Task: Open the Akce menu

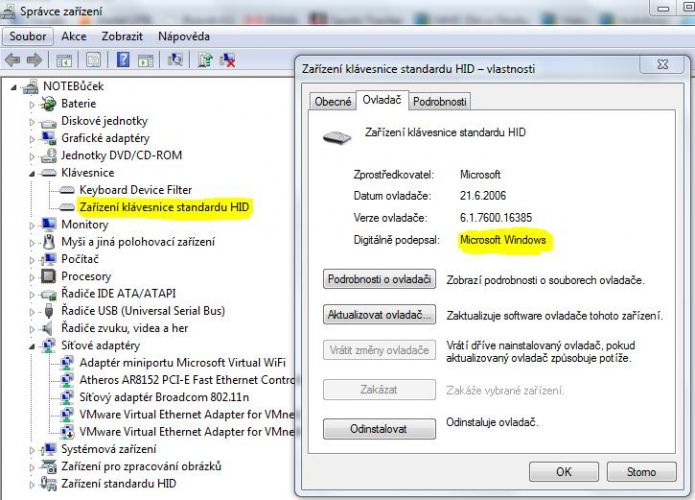Action: tap(74, 36)
